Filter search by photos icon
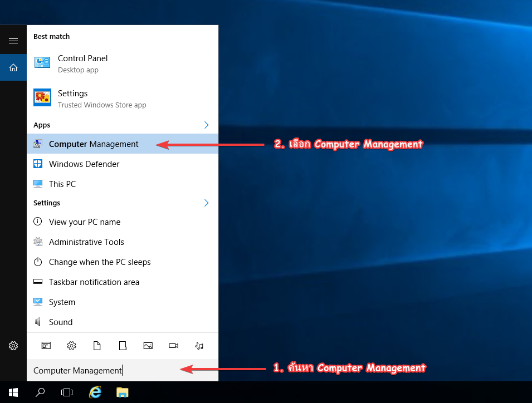 click(148, 346)
